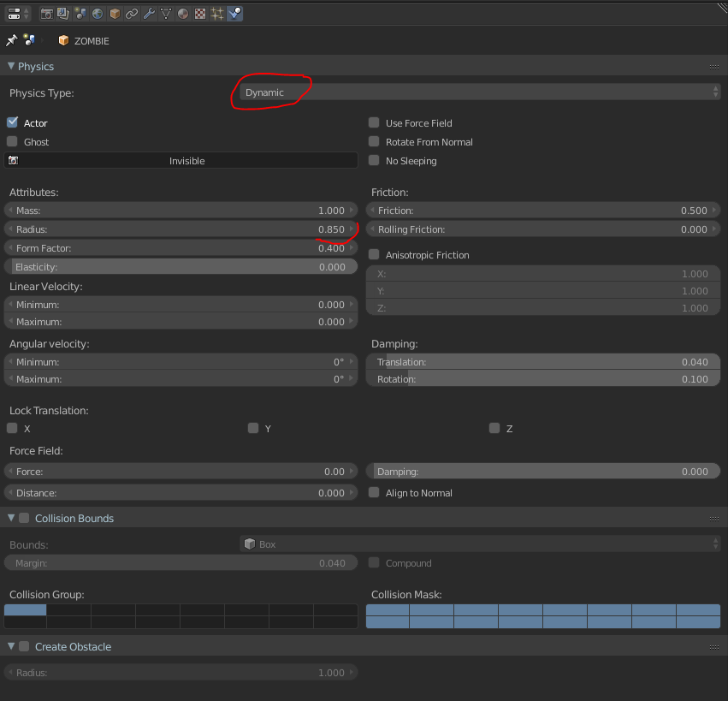The image size is (728, 701).
Task: Open the Modifiers tab (wrench icon)
Action: click(x=149, y=14)
